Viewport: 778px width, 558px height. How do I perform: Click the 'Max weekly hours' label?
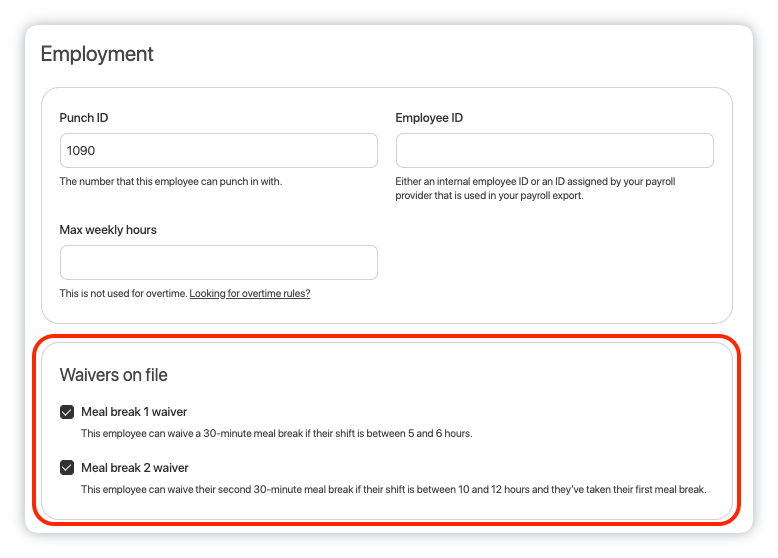(x=108, y=230)
